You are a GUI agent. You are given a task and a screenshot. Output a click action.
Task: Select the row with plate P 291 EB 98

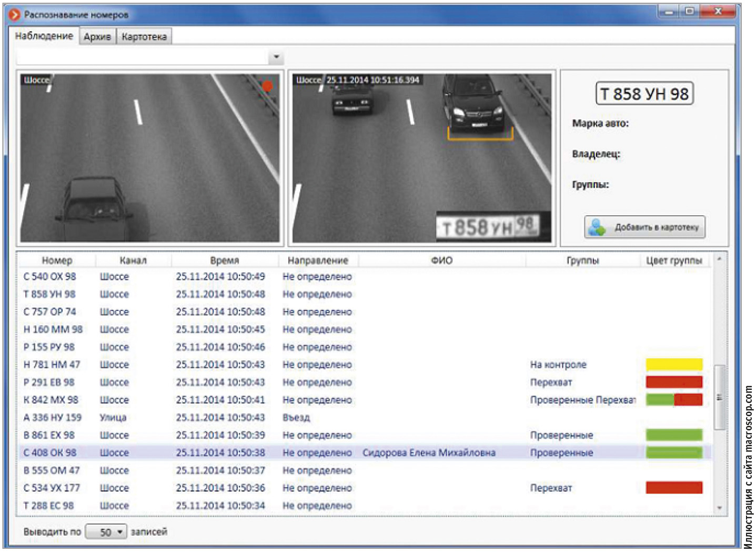tap(365, 383)
